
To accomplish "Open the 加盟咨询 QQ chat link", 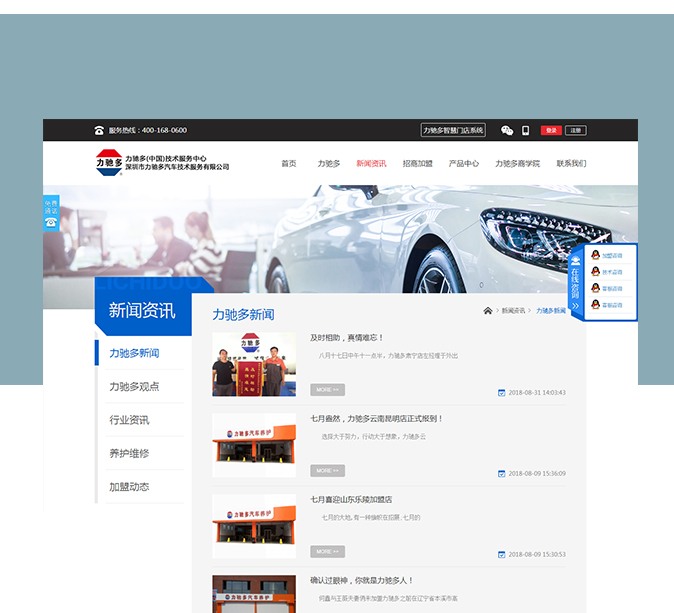I will (x=612, y=255).
